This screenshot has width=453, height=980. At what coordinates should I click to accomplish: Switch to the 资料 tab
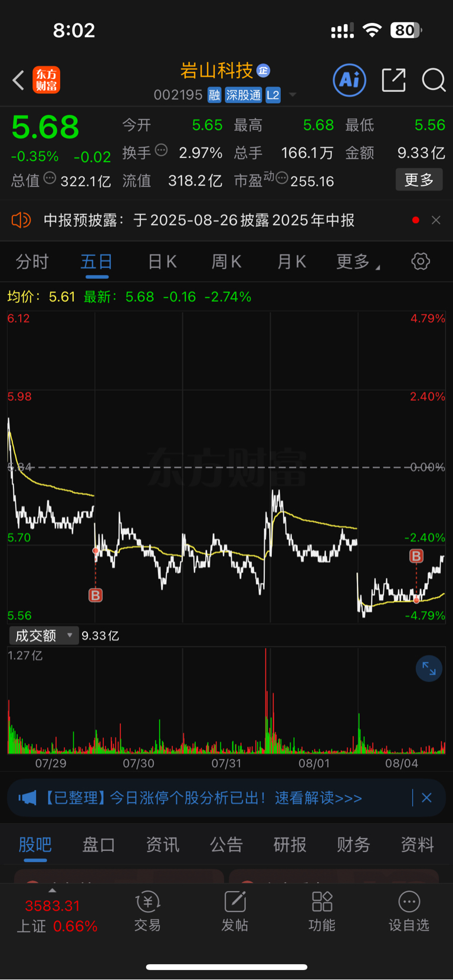point(417,844)
